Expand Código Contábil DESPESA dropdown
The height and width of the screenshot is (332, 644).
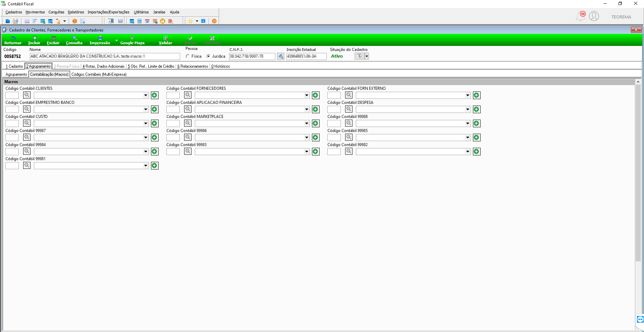(x=468, y=110)
